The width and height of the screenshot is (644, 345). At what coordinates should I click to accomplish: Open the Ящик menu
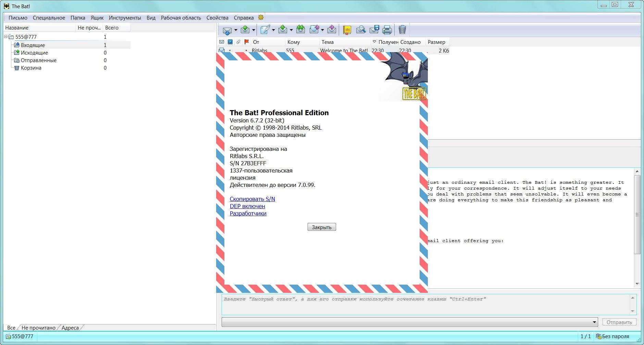click(x=97, y=18)
